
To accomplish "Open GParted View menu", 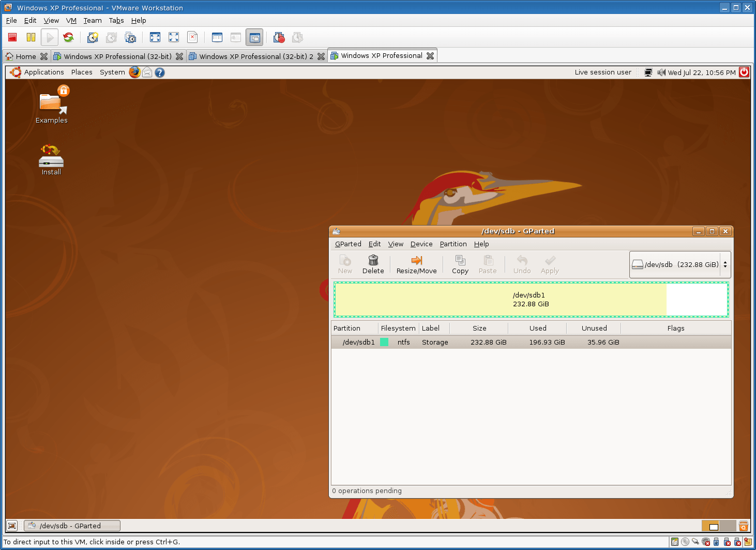I will click(x=396, y=244).
